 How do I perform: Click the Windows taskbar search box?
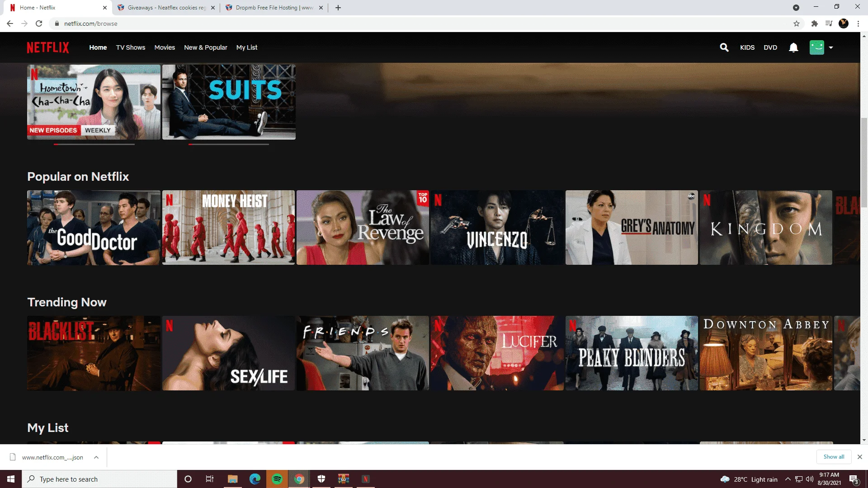coord(99,479)
